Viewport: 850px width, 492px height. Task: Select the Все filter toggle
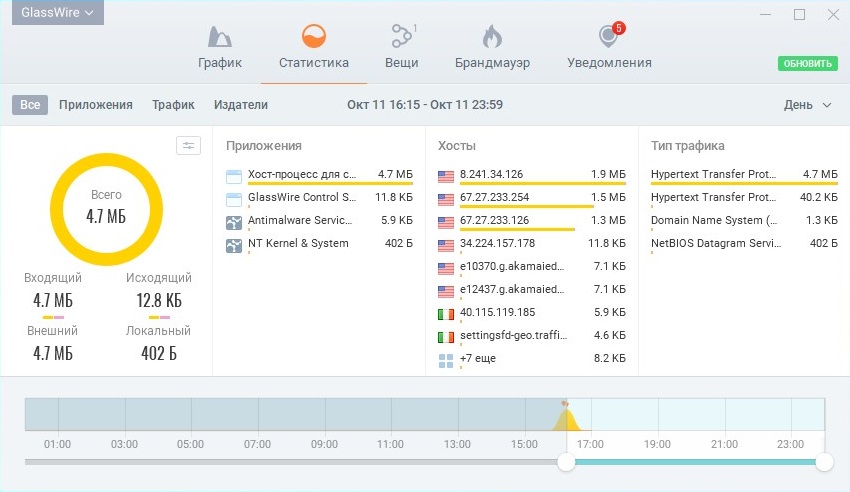pos(30,105)
